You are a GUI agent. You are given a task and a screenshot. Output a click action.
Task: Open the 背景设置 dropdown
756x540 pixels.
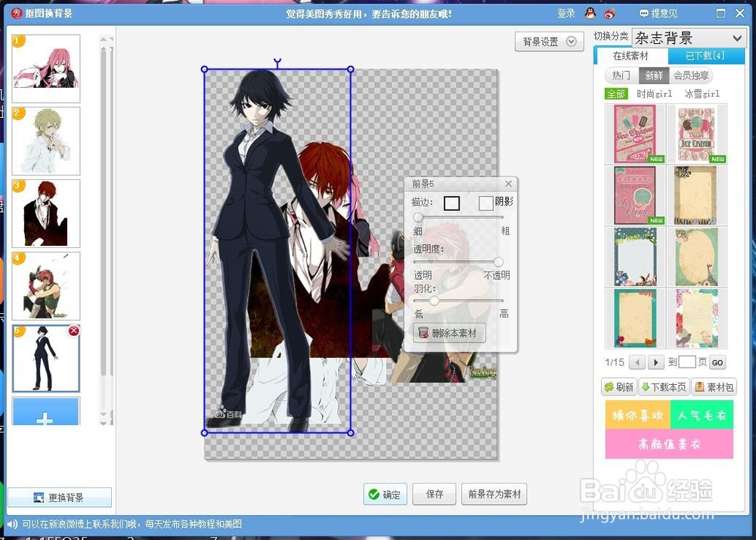[x=549, y=42]
